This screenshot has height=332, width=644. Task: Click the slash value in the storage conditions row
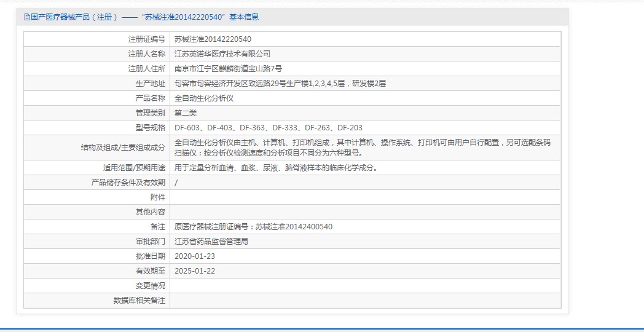[176, 183]
